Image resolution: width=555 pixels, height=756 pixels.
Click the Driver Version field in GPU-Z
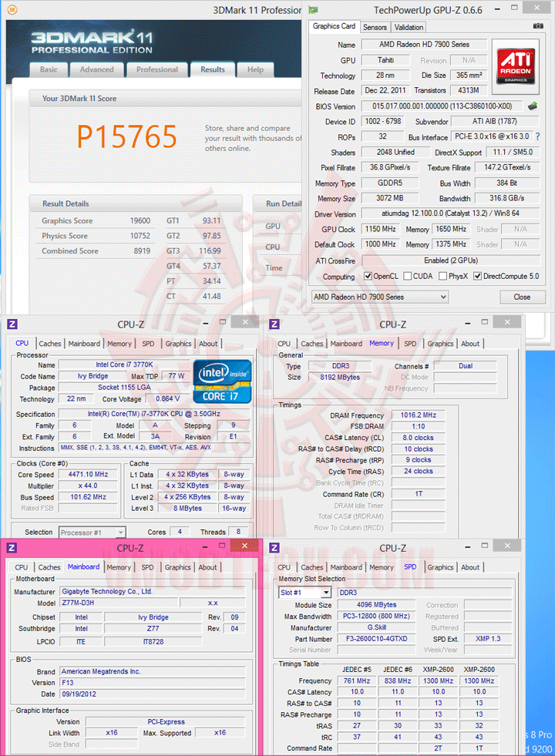click(x=450, y=213)
